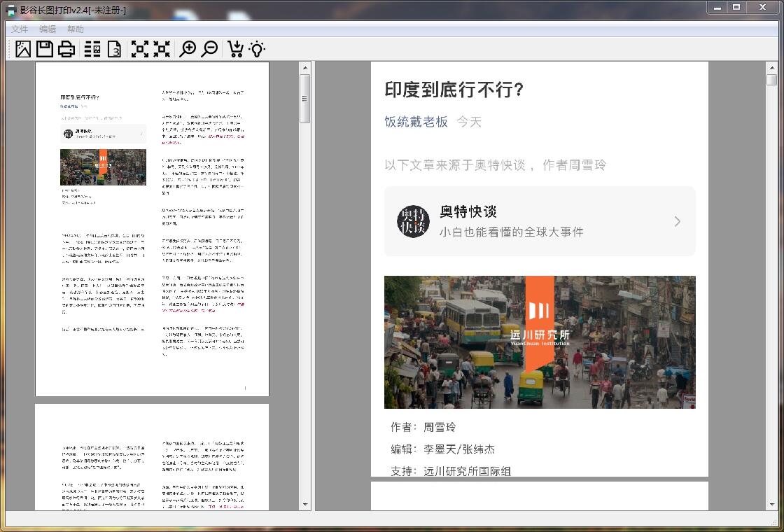Click the street photo banner in preview

coord(540,342)
